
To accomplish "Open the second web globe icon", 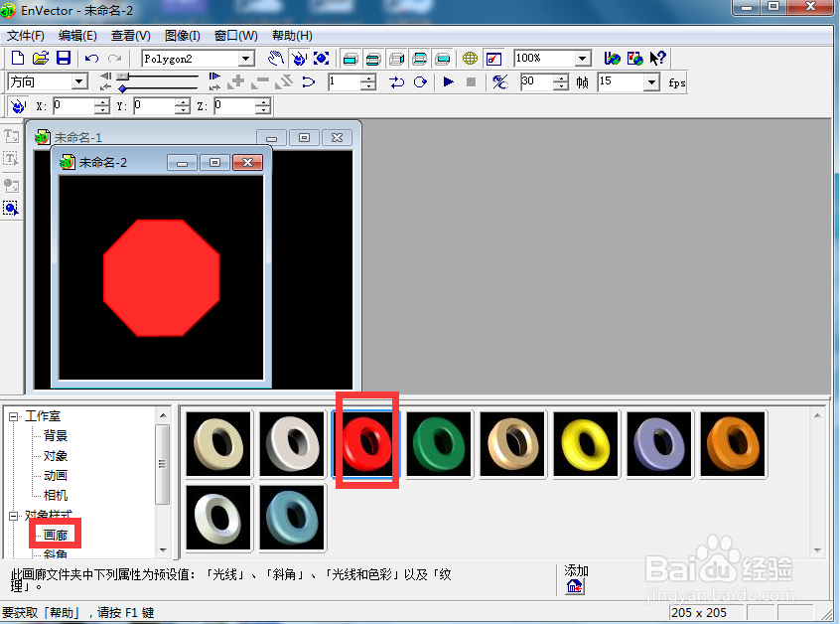I will point(634,58).
